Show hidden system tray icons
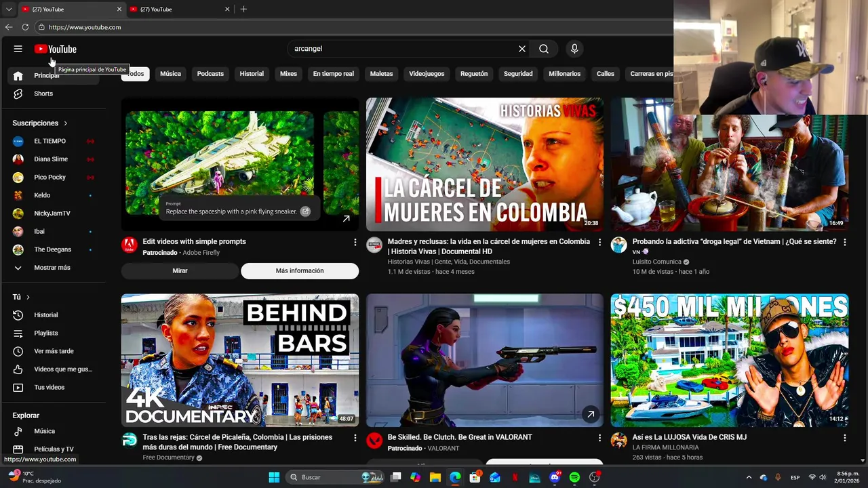Screen dimensions: 868x488 [x=749, y=477]
